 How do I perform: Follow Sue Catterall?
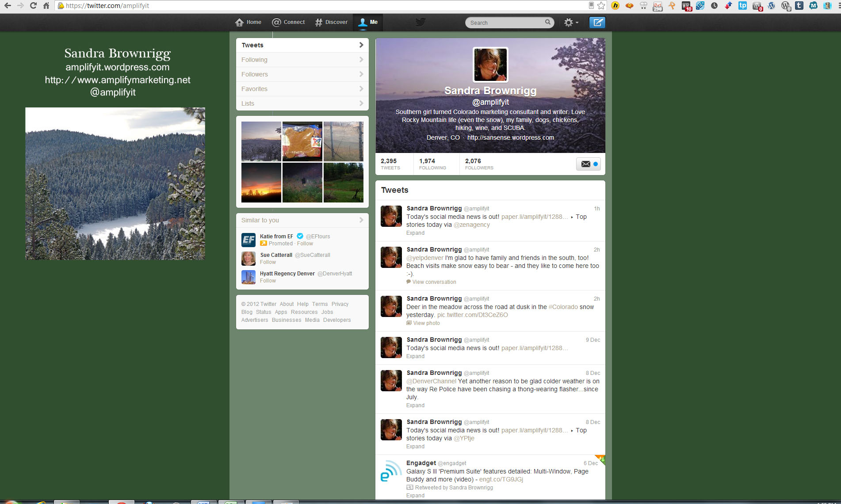tap(268, 262)
